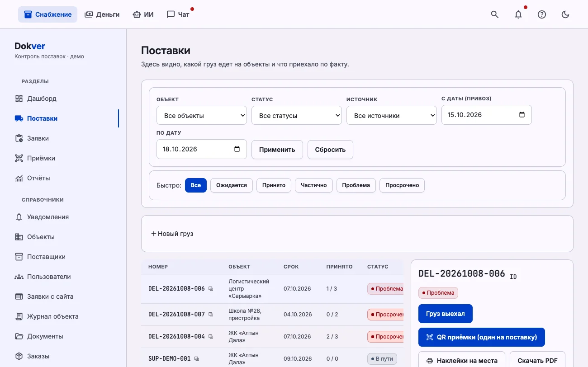Select the «Частично» quick filter
588x367 pixels.
click(314, 185)
